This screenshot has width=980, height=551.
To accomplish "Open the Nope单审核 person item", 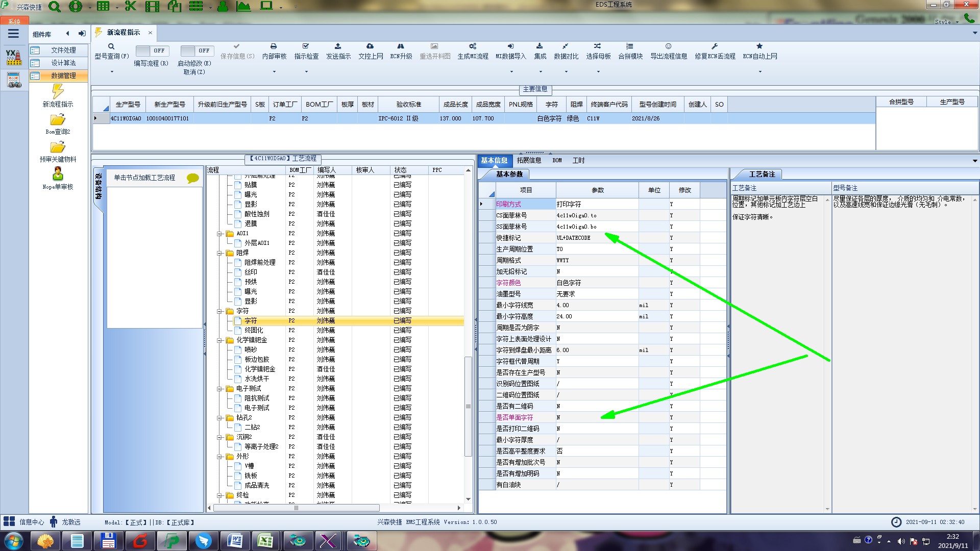I will (x=58, y=179).
